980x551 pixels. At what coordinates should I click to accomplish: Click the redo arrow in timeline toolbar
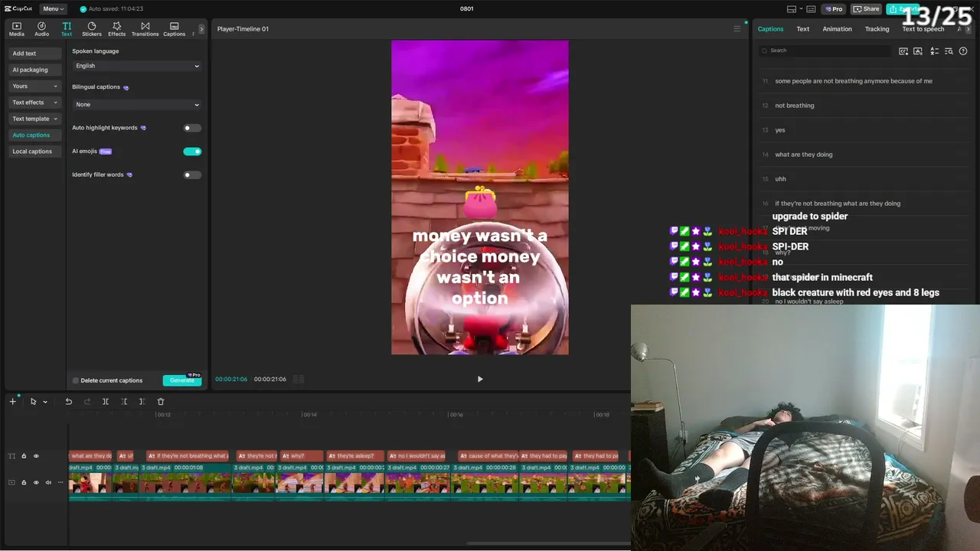(x=87, y=402)
